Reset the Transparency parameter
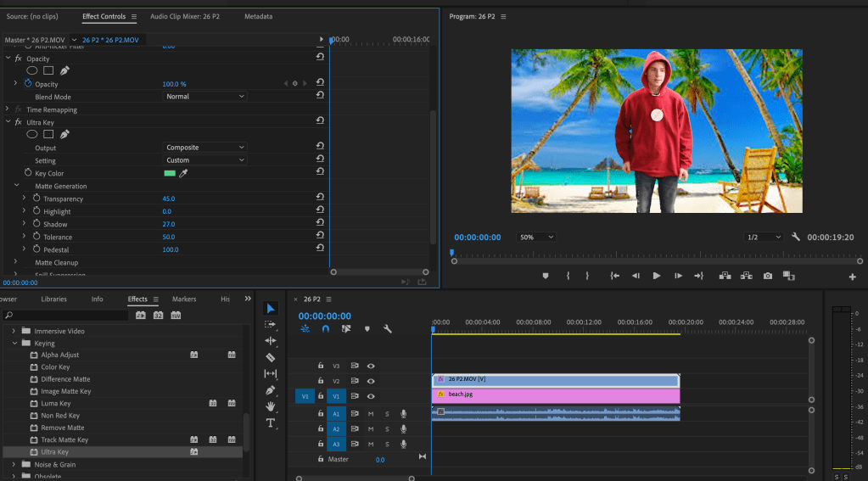Viewport: 868px width, 481px height. coord(320,197)
